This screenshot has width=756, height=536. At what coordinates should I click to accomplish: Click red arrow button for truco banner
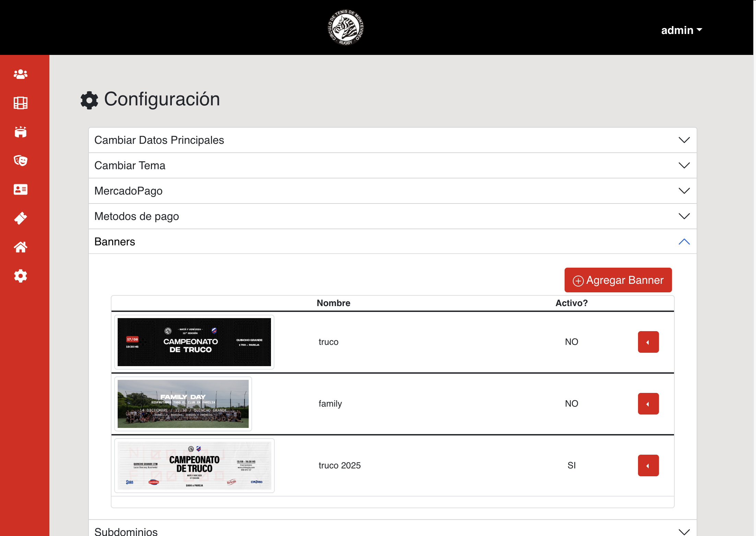click(x=648, y=342)
